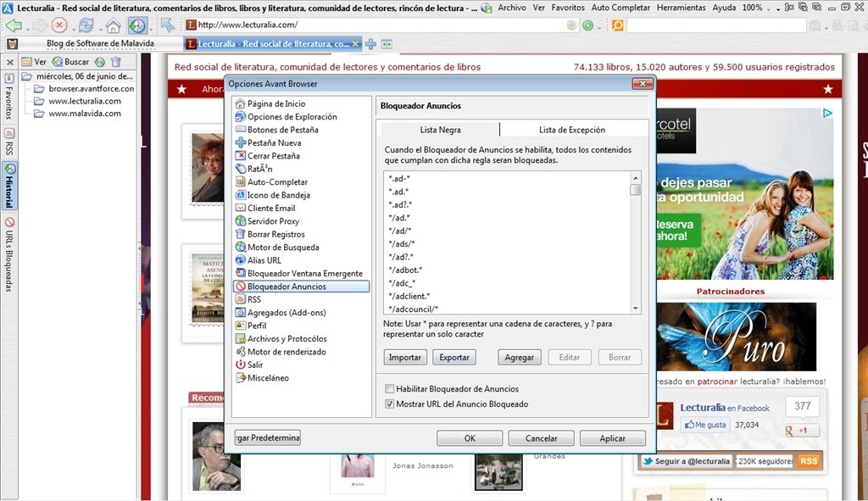Click Aplicar button
Viewport: 868px width, 501px height.
tap(612, 438)
